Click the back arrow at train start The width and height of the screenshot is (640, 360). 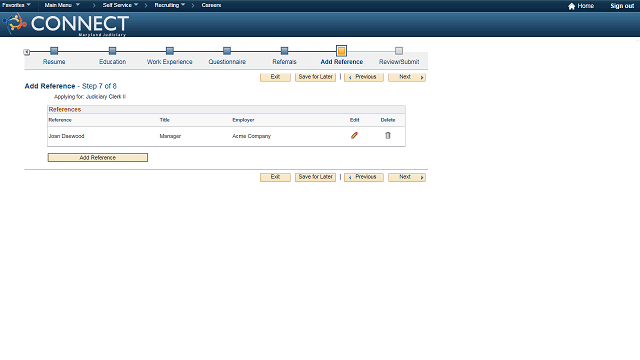27,52
